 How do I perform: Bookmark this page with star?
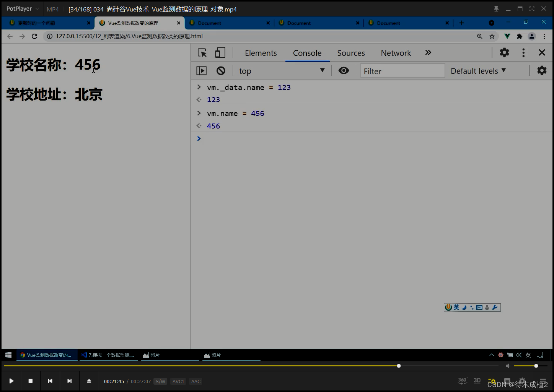(x=492, y=36)
